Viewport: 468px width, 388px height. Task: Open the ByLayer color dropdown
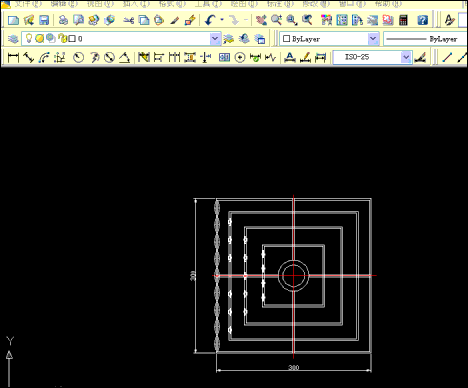click(x=373, y=39)
